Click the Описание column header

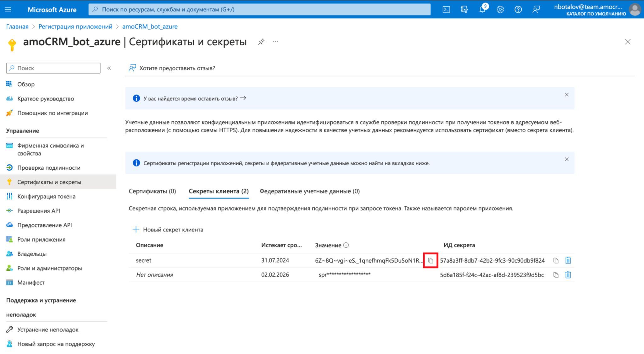(x=149, y=245)
